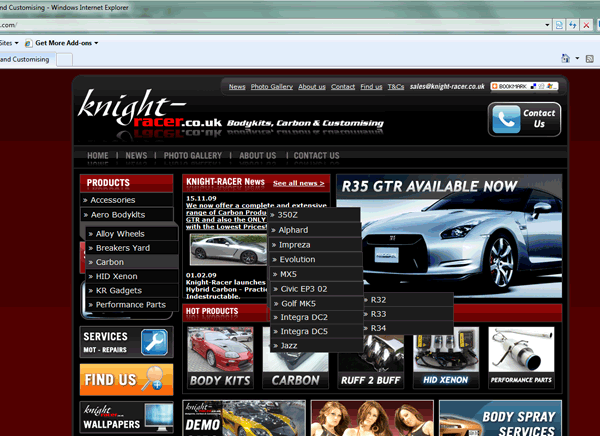Click the browser Refresh arrows icon
Viewport: 600px width, 436px height.
tap(572, 25)
